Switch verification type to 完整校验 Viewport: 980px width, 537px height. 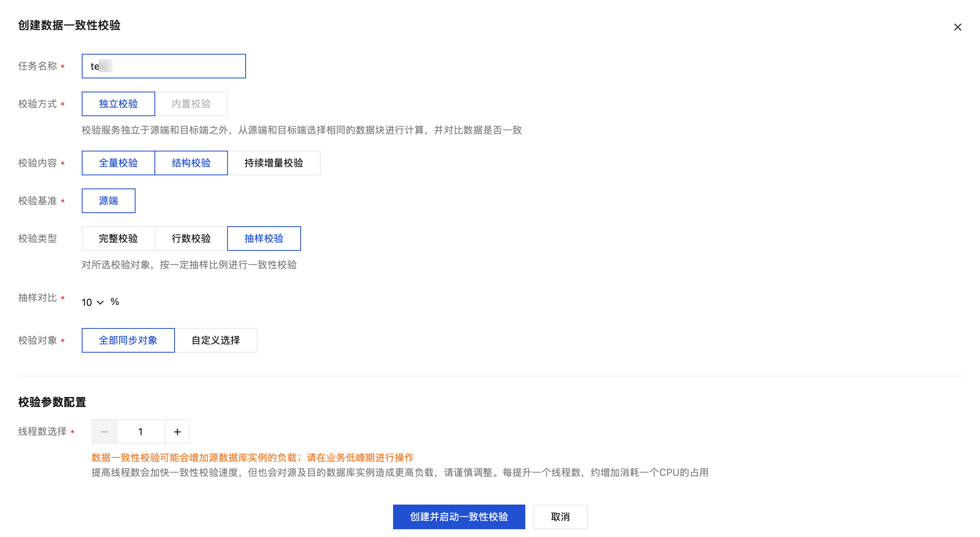pos(118,239)
